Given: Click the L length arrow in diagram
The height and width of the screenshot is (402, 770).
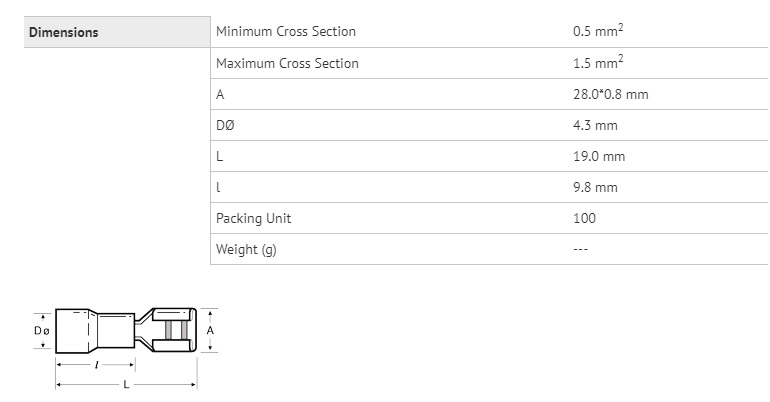Looking at the screenshot, I should point(126,384).
